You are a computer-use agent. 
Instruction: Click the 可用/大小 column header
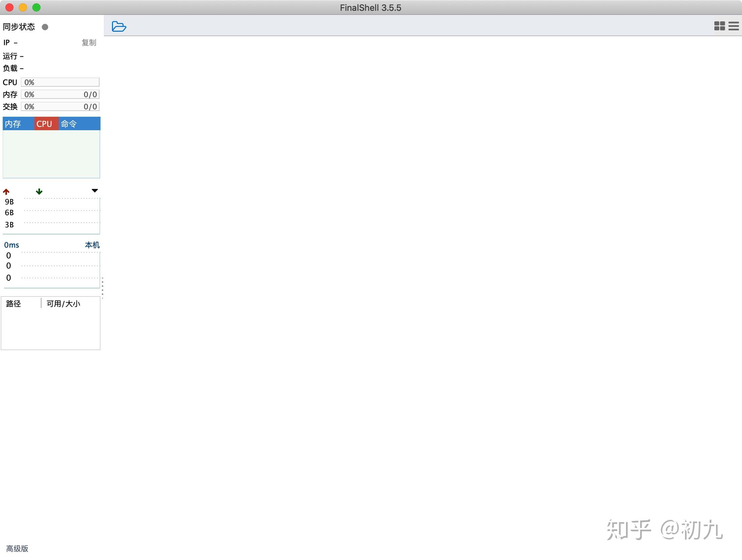tap(63, 304)
